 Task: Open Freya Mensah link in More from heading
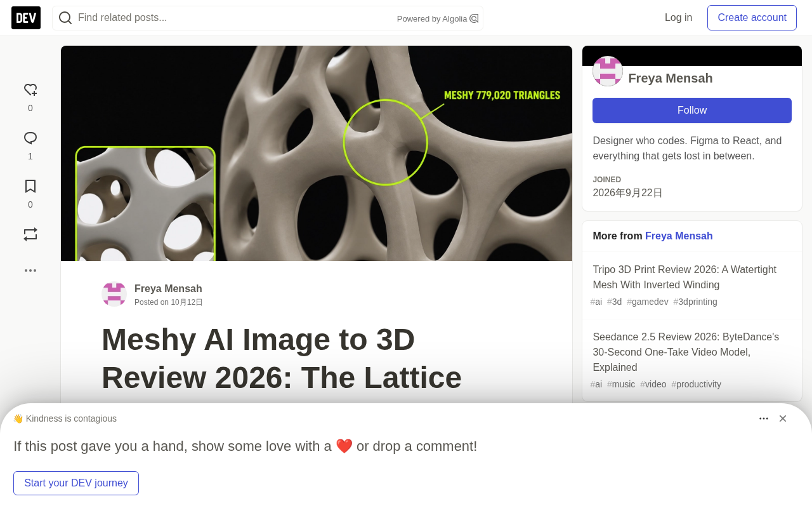(x=679, y=236)
